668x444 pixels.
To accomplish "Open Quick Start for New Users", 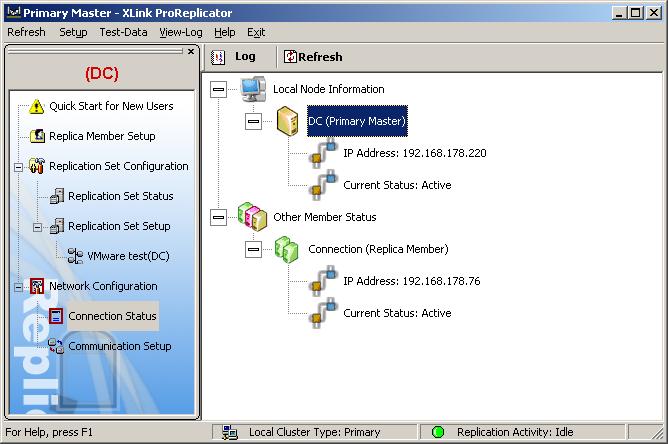I will 111,106.
